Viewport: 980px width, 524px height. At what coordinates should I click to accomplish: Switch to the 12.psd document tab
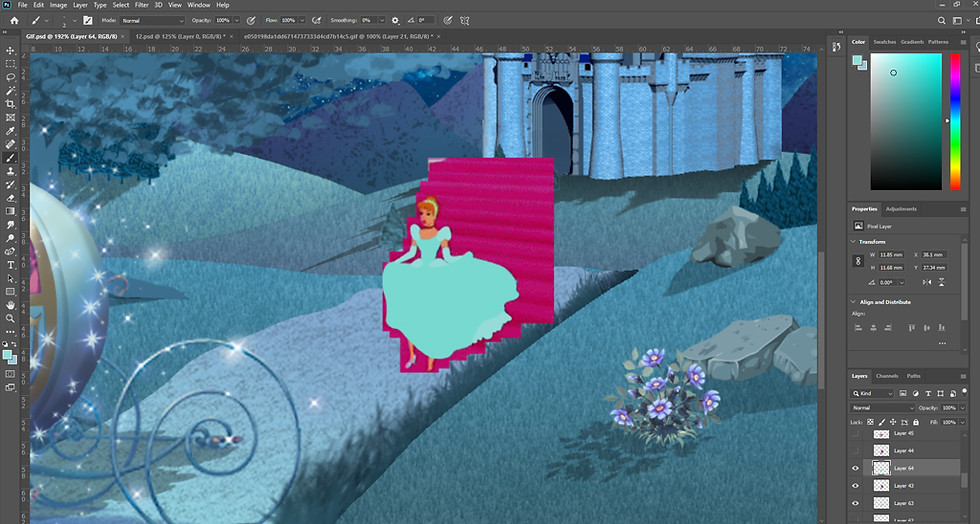point(179,37)
